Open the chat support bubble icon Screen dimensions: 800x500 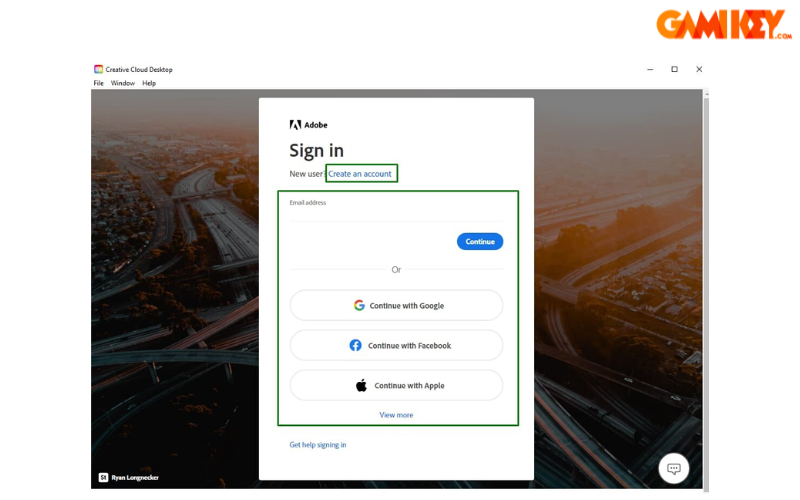pos(674,468)
